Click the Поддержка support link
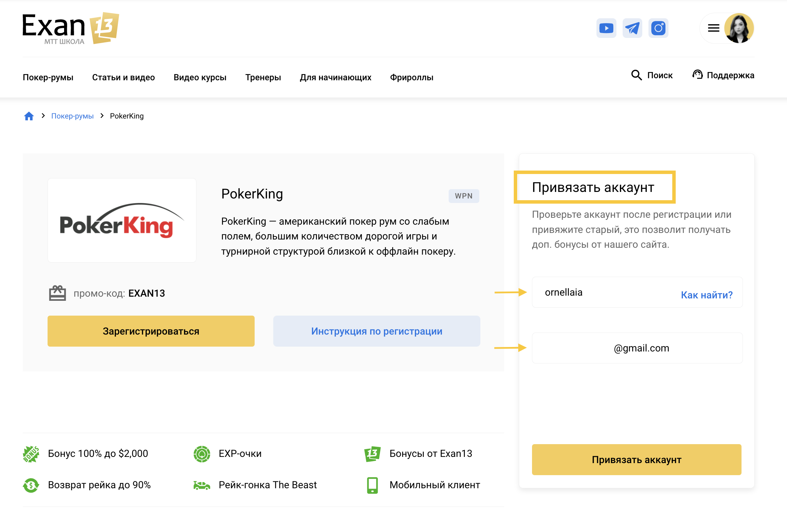 click(730, 75)
